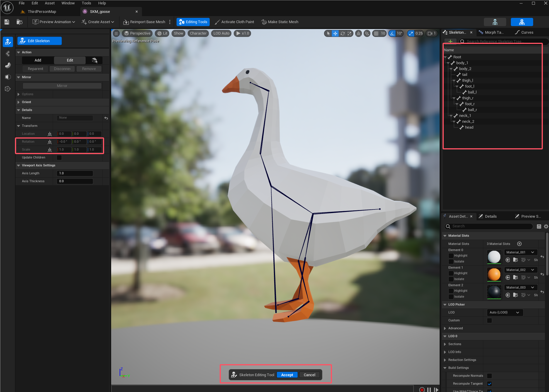
Task: Browse to Material_002 in Content Browser
Action: pos(516,277)
